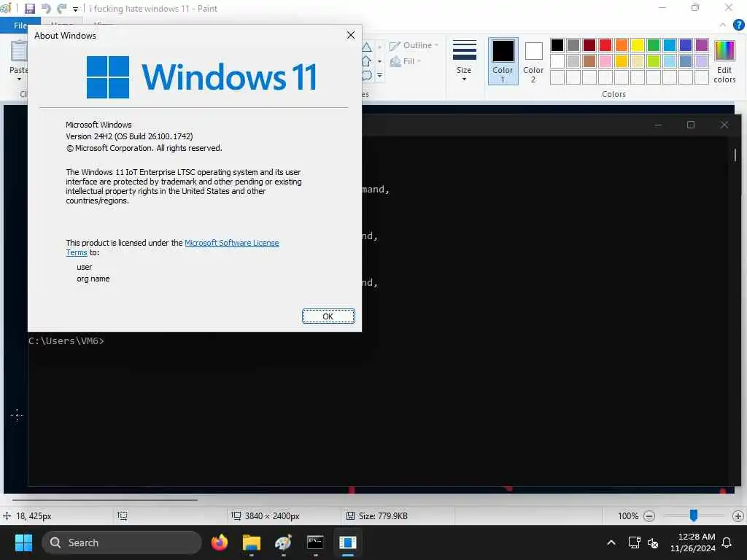Open Firefox from the taskbar

point(219,542)
